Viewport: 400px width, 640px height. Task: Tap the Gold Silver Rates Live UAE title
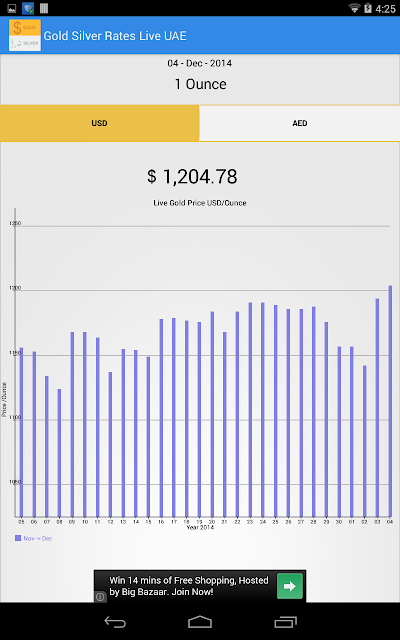coord(115,36)
